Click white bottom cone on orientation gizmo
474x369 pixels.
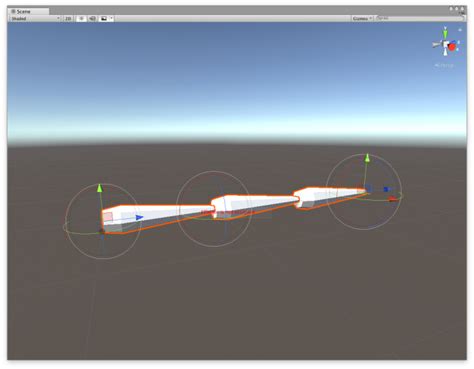[446, 52]
